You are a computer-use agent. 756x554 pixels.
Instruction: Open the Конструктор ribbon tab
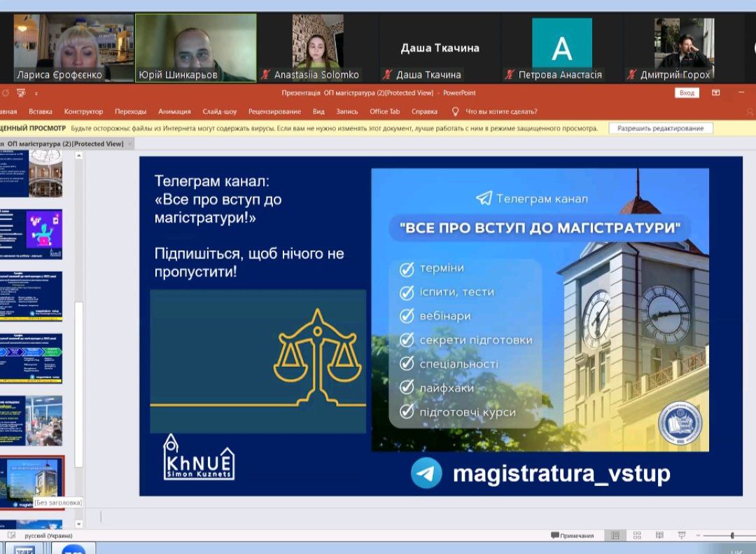(83, 111)
